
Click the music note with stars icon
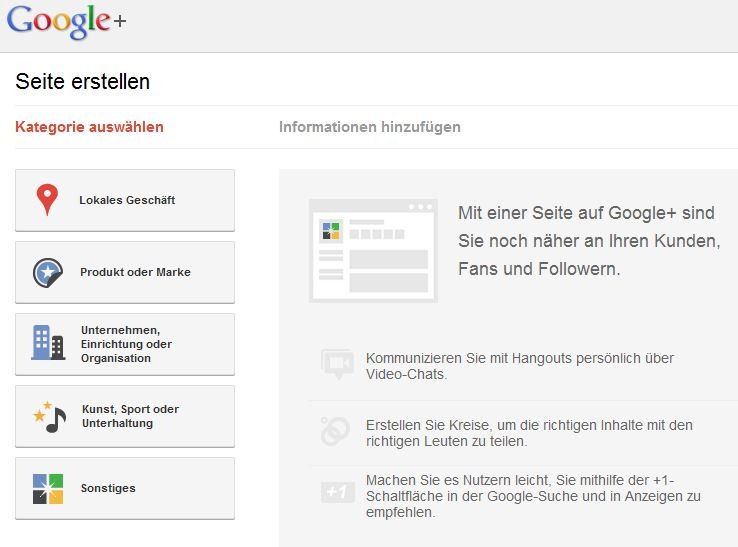tap(50, 416)
